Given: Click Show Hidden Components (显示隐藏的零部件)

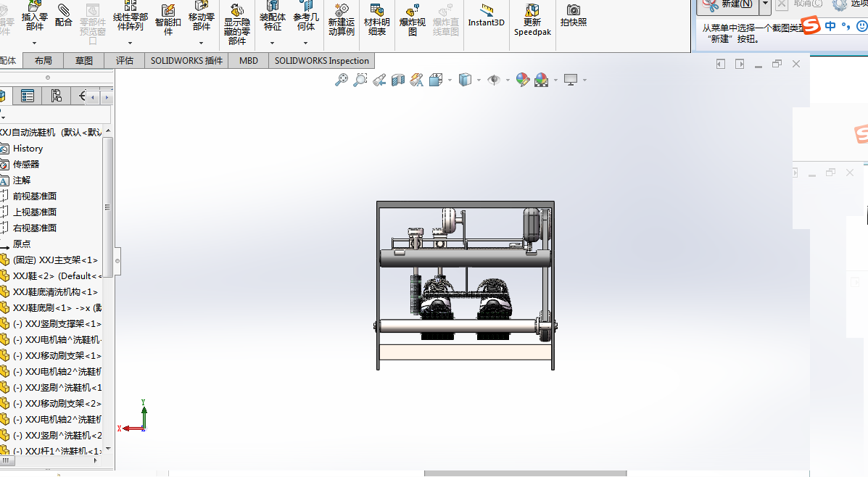Looking at the screenshot, I should pos(237,24).
